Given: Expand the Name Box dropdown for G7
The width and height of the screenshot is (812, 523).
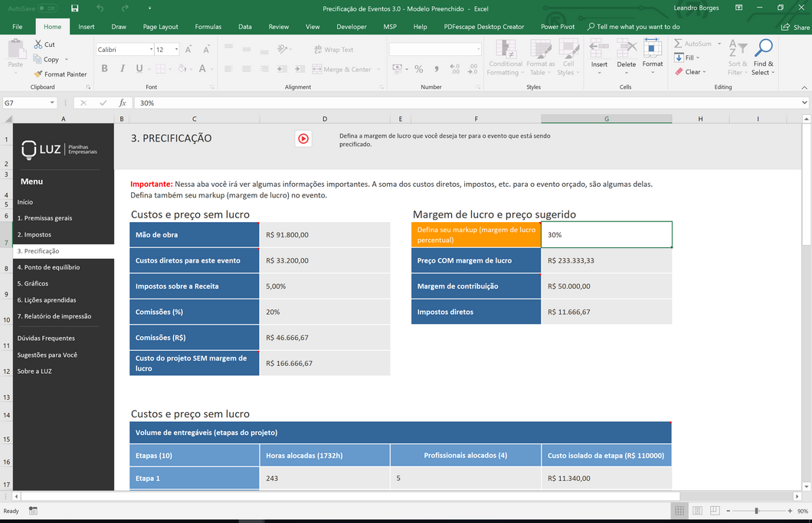Looking at the screenshot, I should pyautogui.click(x=52, y=103).
